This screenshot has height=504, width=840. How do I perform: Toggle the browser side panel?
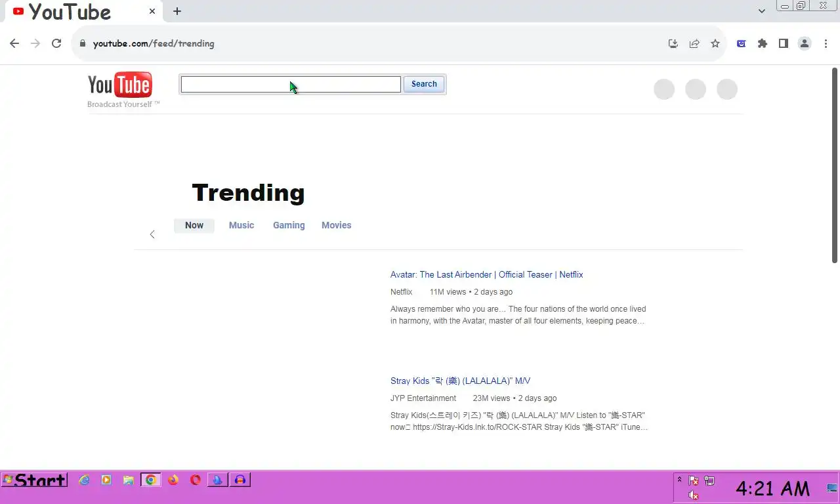(x=783, y=43)
